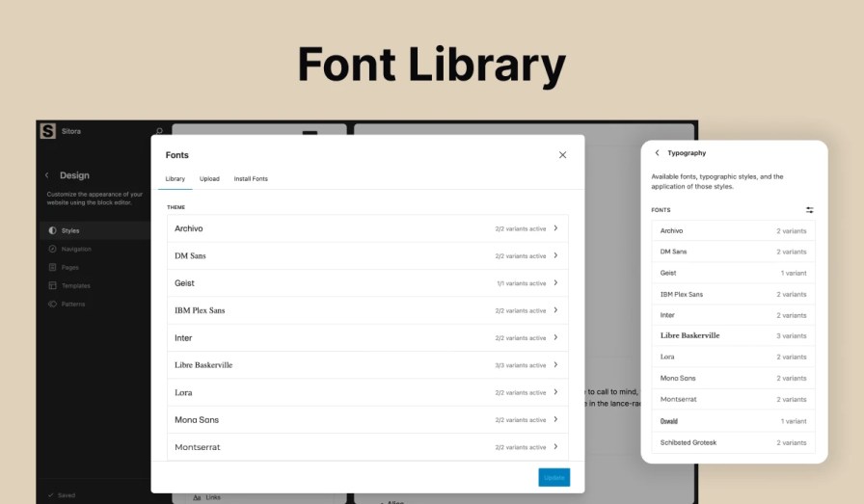Screen dimensions: 864x504
Task: Click '3 variants' beside Libre Baskerville
Action: 792,336
